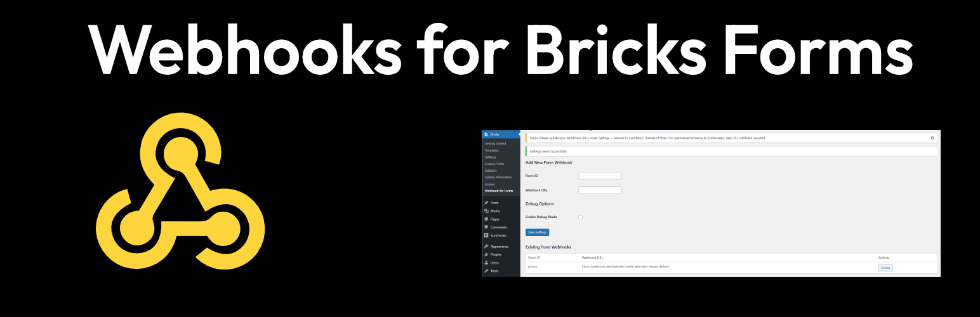Click the Plugins plug icon
This screenshot has width=980, height=317.
[486, 254]
